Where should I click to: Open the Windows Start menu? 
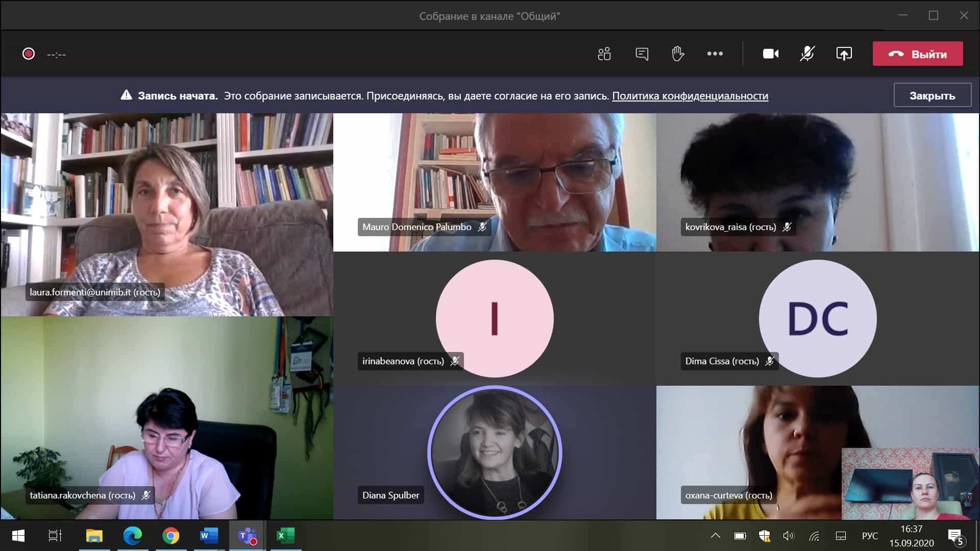pyautogui.click(x=18, y=536)
